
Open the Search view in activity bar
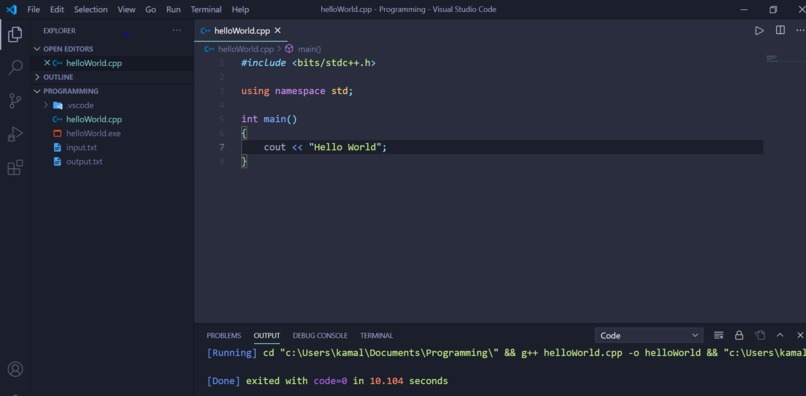pos(15,67)
